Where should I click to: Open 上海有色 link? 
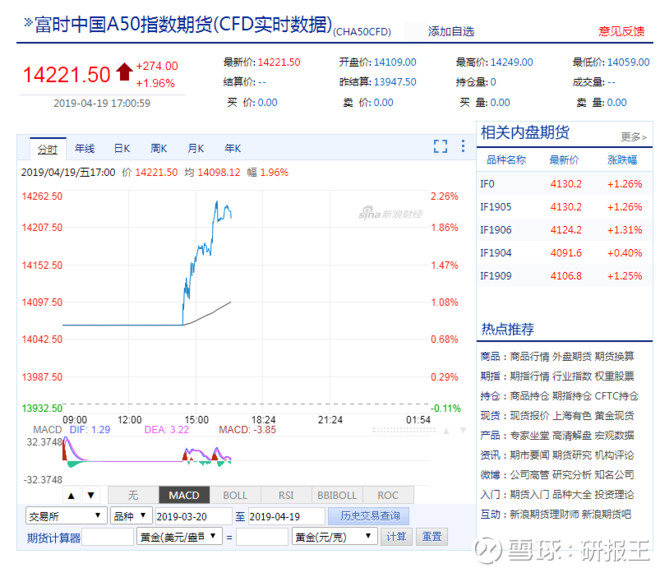pyautogui.click(x=572, y=416)
